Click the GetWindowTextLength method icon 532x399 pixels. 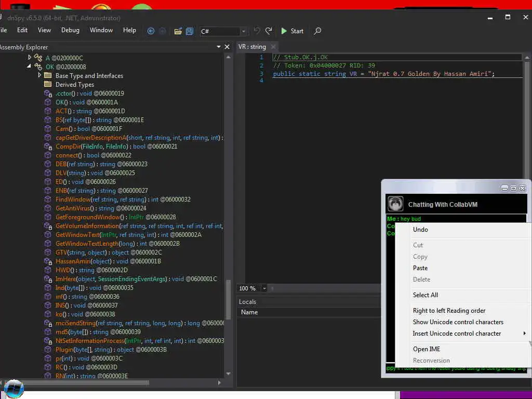(48, 243)
